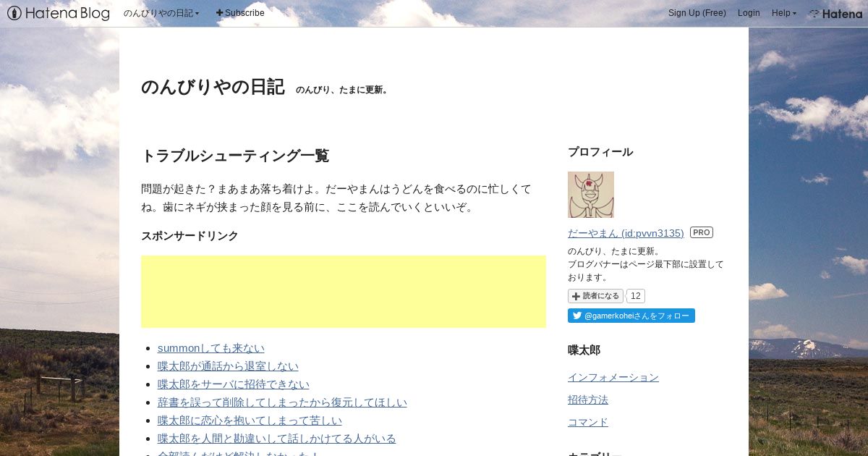Viewport: 868px width, 456px height.
Task: Open the 招待方法 sidebar link
Action: (588, 400)
